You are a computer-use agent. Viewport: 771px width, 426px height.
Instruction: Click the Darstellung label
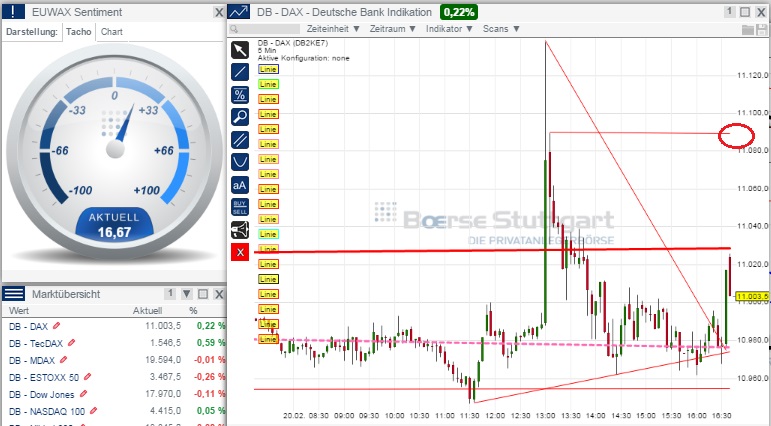[31, 32]
